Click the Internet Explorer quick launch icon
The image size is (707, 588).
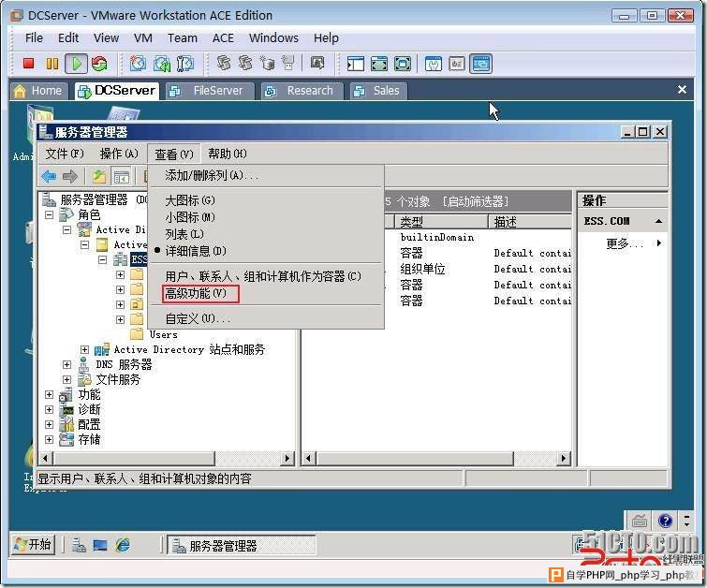[x=122, y=546]
